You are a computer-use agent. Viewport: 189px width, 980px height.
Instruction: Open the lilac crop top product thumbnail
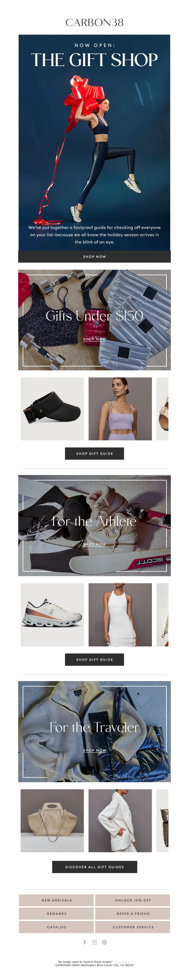(x=120, y=409)
